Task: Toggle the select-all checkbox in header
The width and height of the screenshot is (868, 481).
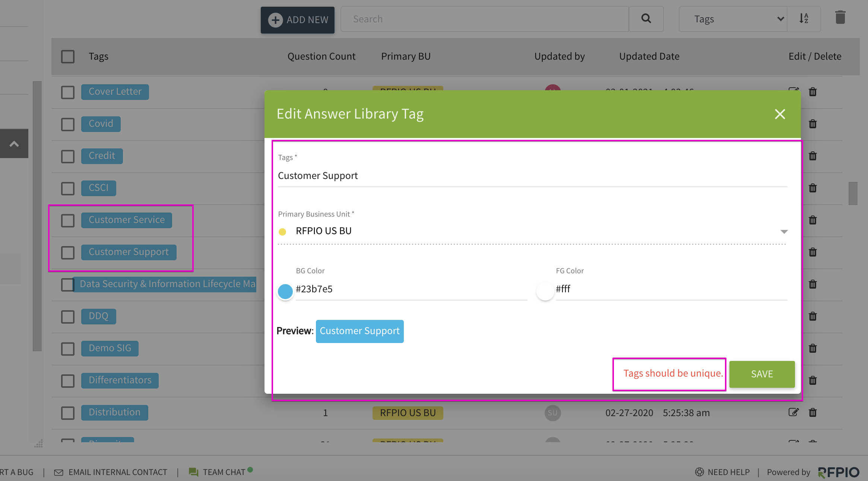Action: pyautogui.click(x=68, y=57)
